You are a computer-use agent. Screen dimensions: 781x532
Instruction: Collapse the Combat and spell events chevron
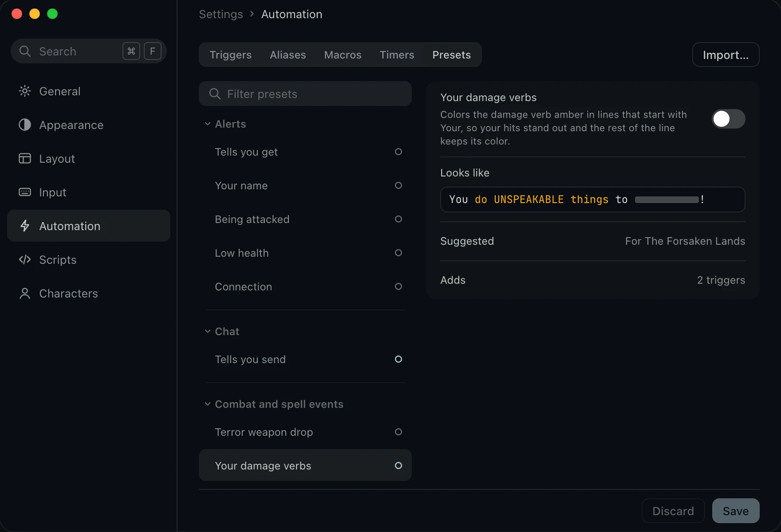coord(207,404)
